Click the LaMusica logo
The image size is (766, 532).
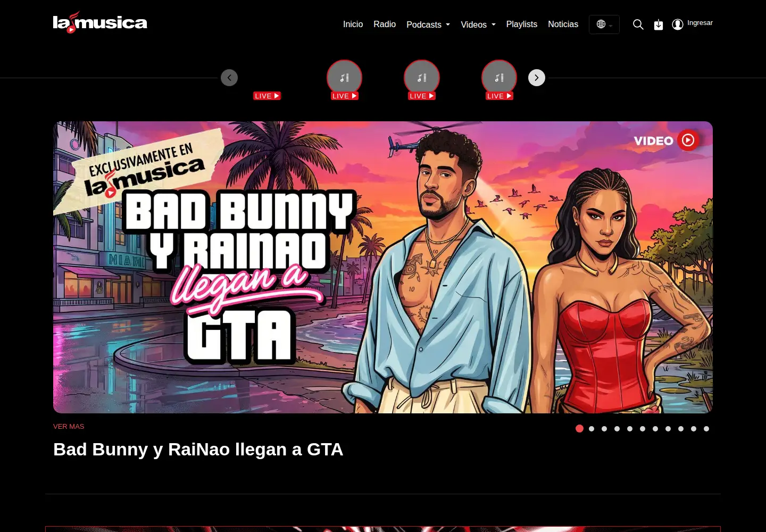[100, 22]
